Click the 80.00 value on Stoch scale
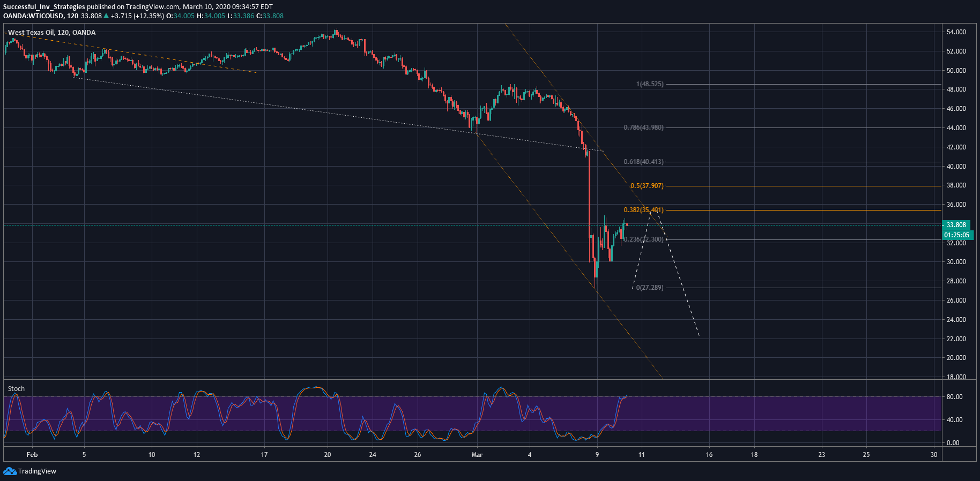Image resolution: width=980 pixels, height=481 pixels. click(x=954, y=397)
